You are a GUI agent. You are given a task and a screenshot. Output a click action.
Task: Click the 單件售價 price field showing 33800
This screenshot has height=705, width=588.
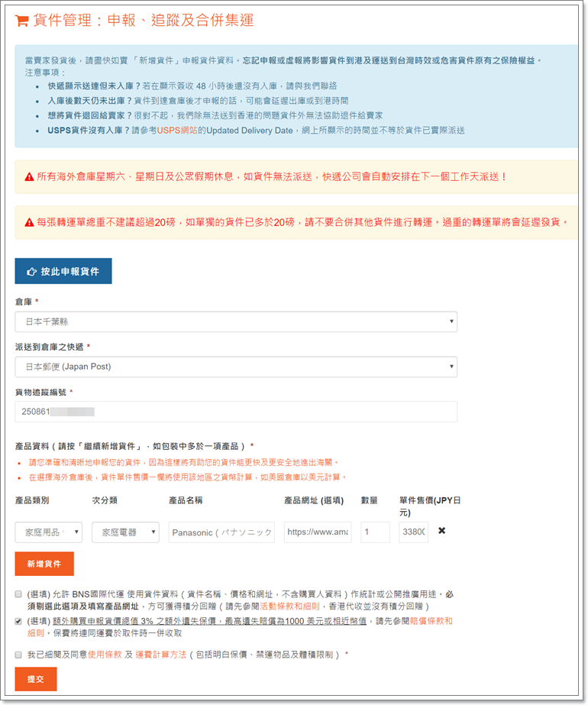point(414,532)
